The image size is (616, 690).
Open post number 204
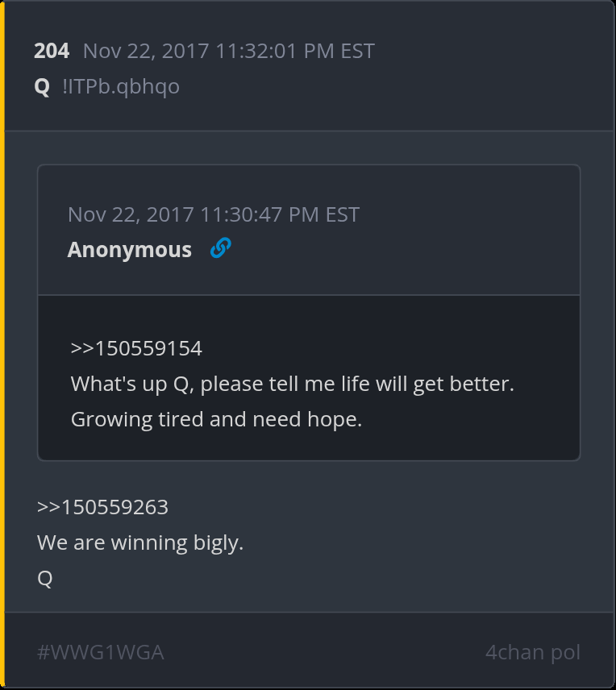[x=52, y=51]
